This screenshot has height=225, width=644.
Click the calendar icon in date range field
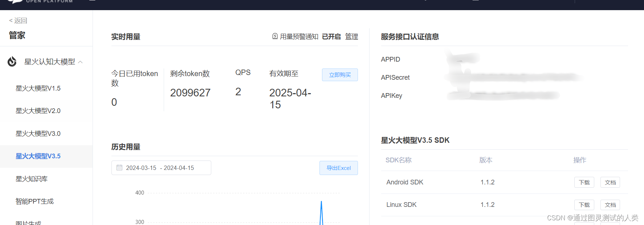tap(119, 168)
